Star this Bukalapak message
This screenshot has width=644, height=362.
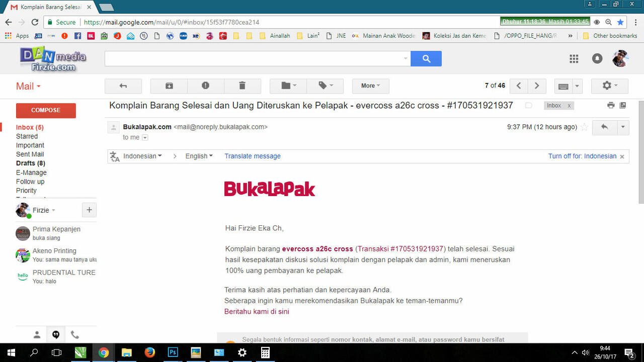pos(584,127)
